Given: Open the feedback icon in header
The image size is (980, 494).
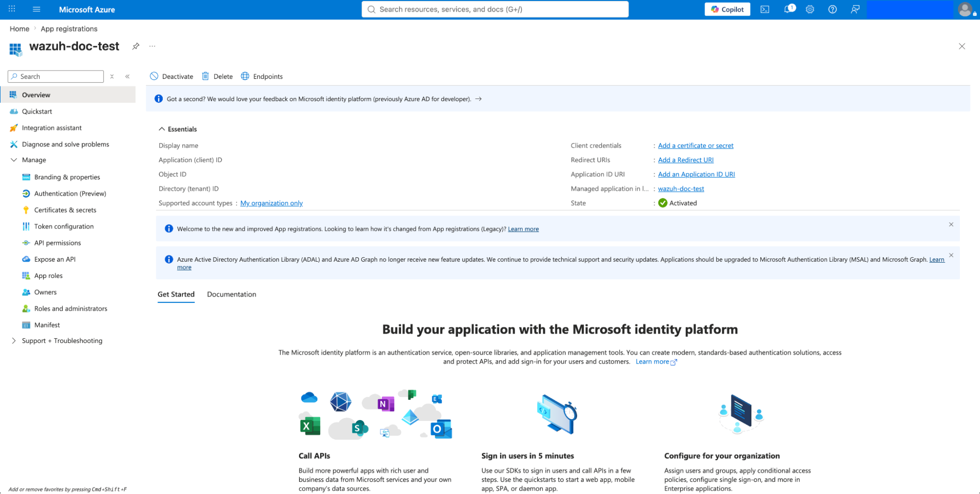Looking at the screenshot, I should coord(855,9).
